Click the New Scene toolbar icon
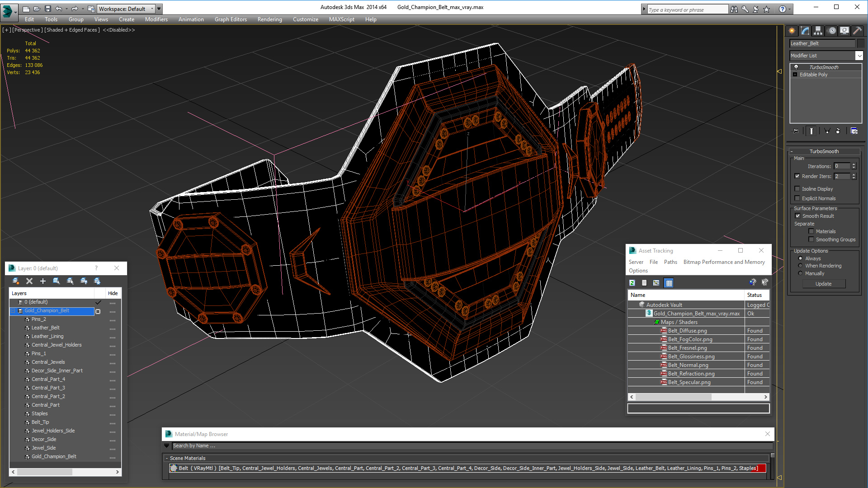 pos(26,9)
